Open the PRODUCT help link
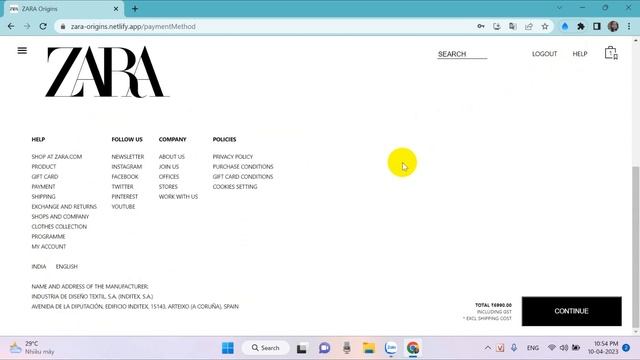640x360 pixels. pyautogui.click(x=44, y=167)
